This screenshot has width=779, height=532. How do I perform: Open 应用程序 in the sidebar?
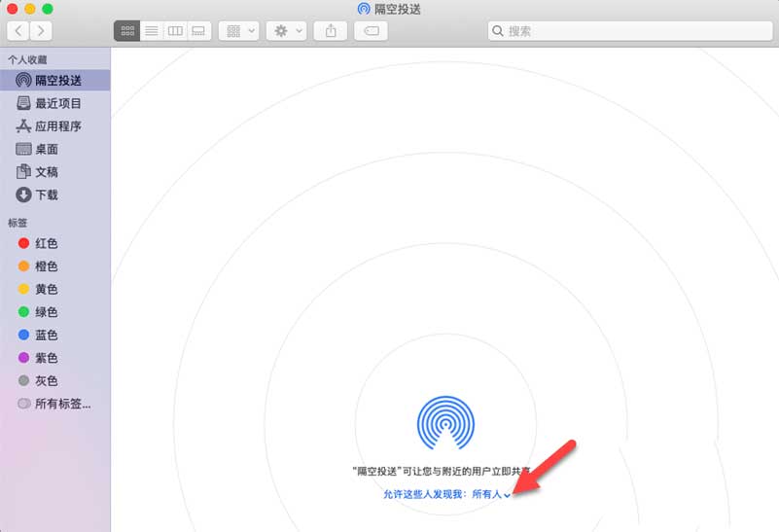pyautogui.click(x=55, y=125)
